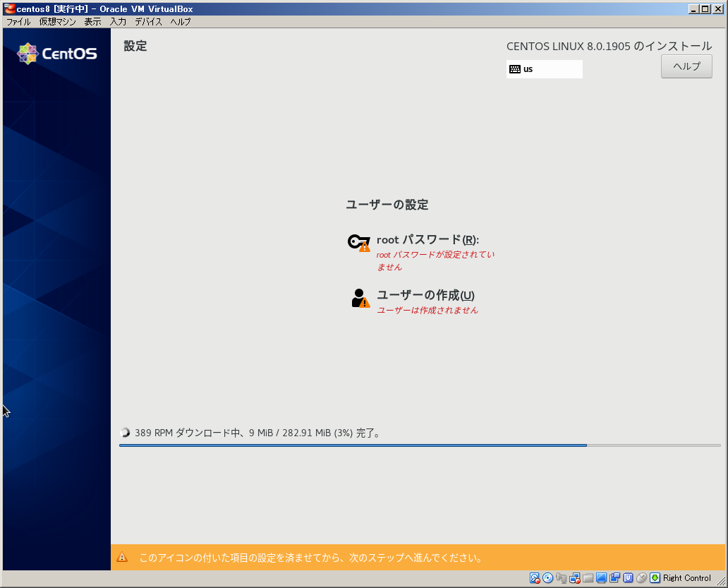
Task: Click the installation progress bar
Action: coord(420,445)
